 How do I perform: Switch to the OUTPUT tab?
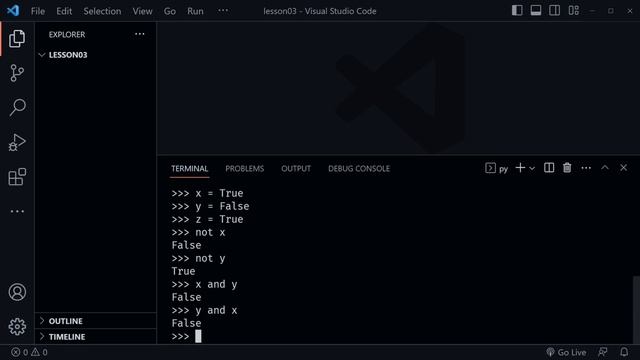coord(296,169)
